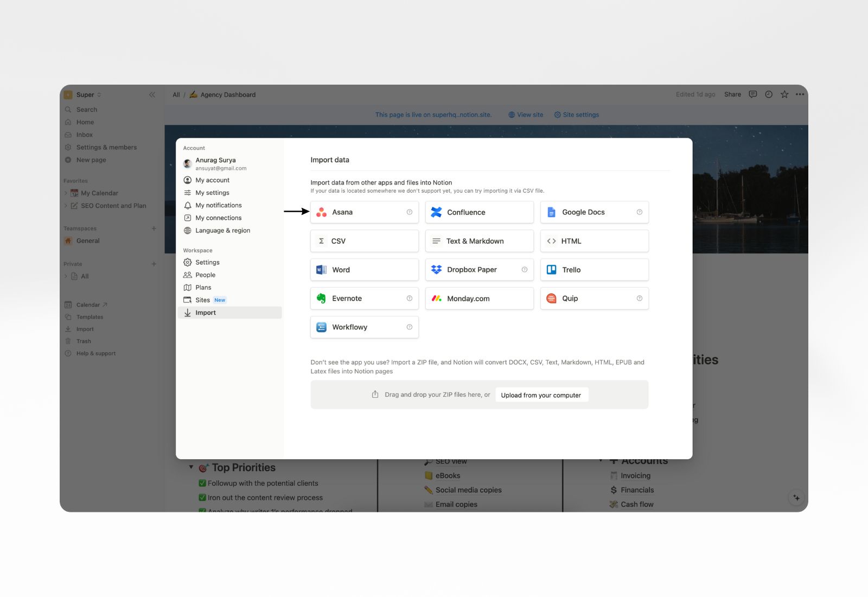This screenshot has height=597, width=868.
Task: Open Language & region settings
Action: [230, 231]
